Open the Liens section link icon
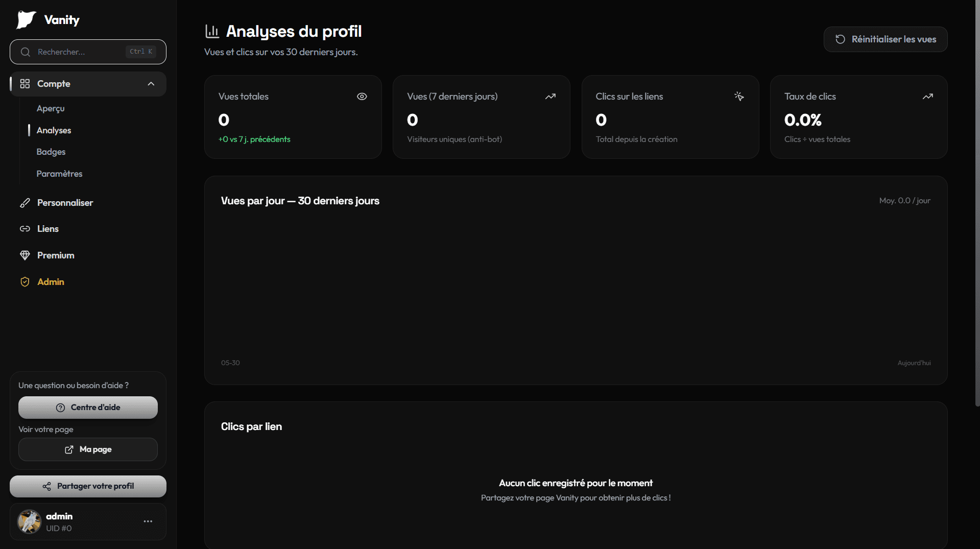Viewport: 980px width, 549px height. click(25, 229)
